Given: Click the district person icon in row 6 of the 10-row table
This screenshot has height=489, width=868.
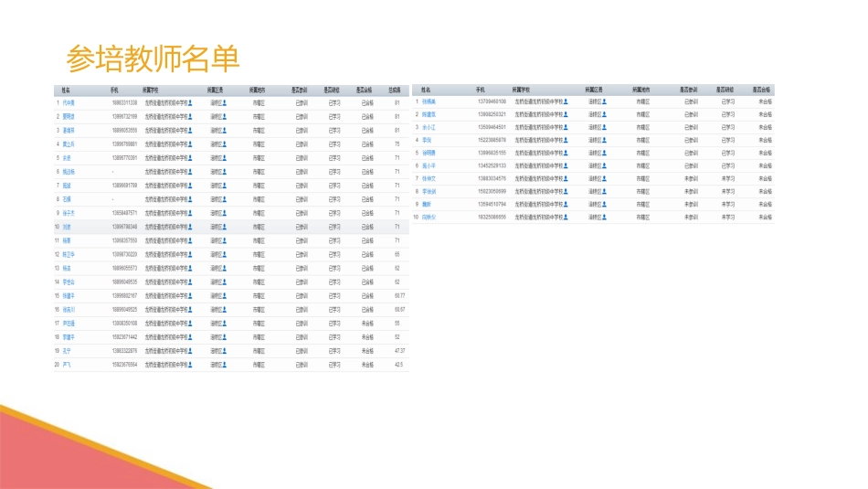Looking at the screenshot, I should click(x=605, y=165).
